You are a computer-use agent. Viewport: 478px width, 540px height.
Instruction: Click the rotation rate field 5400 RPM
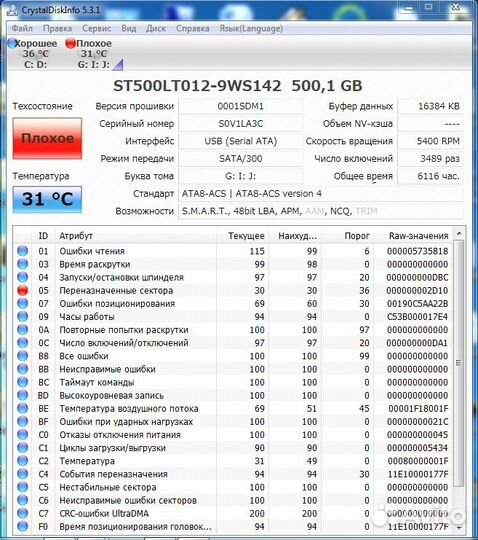(x=430, y=141)
